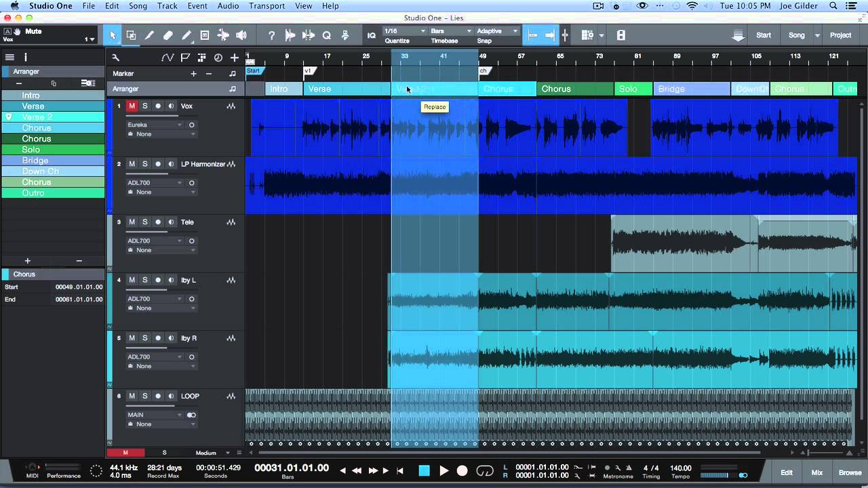This screenshot has width=868, height=488.
Task: Select the Eraser tool
Action: pos(167,35)
